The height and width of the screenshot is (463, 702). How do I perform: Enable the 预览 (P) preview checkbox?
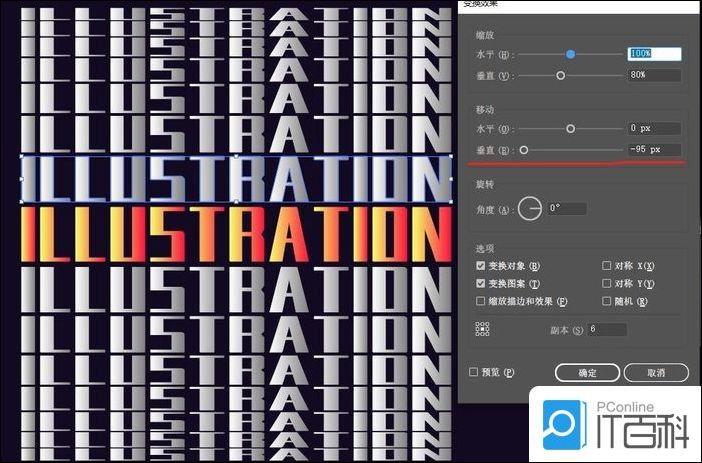coord(473,372)
